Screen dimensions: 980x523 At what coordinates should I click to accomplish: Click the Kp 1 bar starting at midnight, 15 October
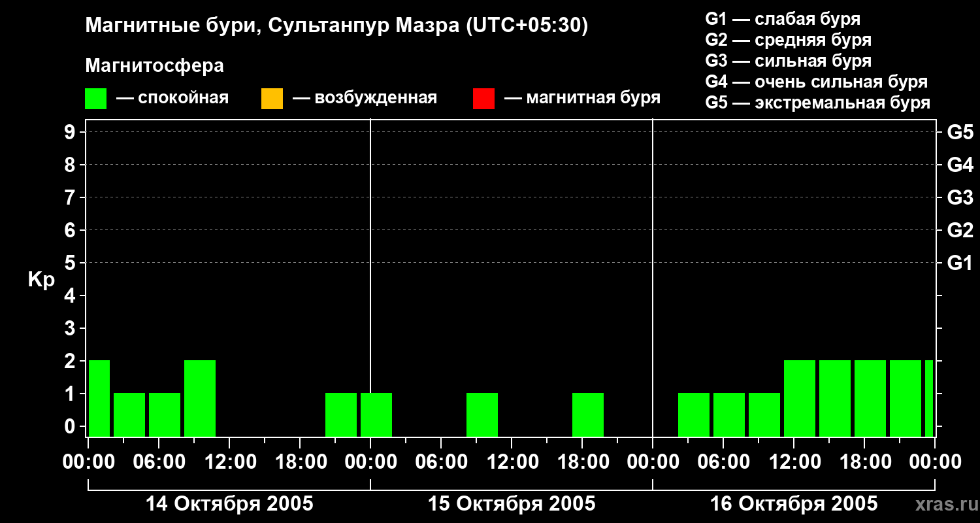376,414
